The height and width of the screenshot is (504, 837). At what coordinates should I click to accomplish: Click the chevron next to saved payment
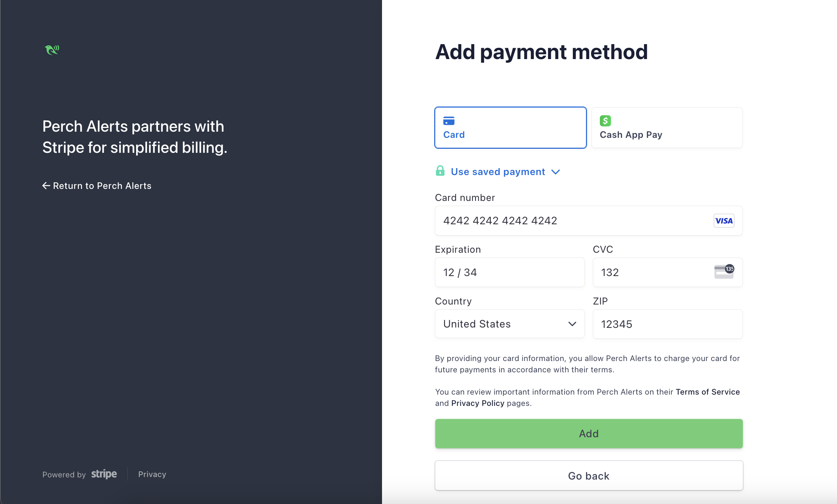click(555, 172)
